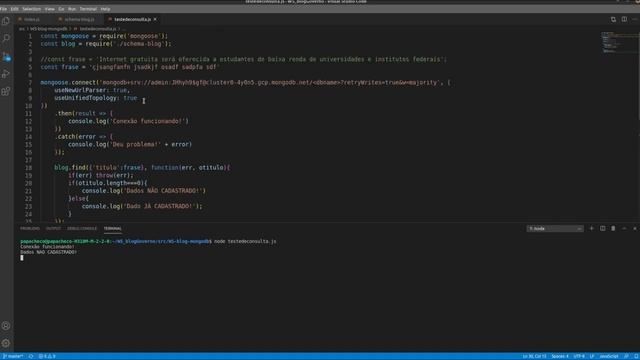640x360 pixels.
Task: Click line number 7 in the gutter
Action: (30, 82)
